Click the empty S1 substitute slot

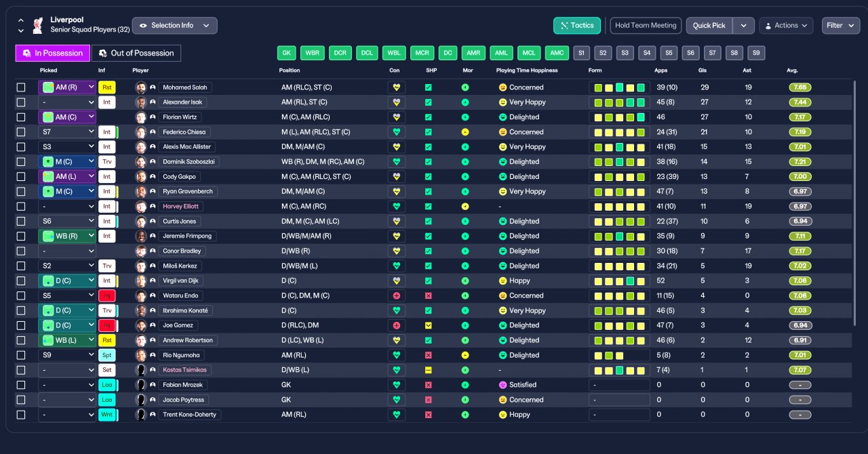[581, 53]
